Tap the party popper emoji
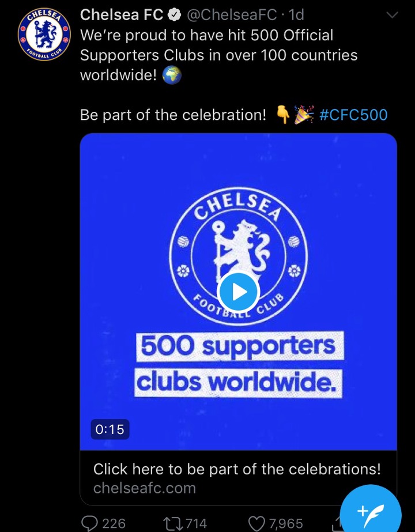The width and height of the screenshot is (415, 532). point(304,115)
